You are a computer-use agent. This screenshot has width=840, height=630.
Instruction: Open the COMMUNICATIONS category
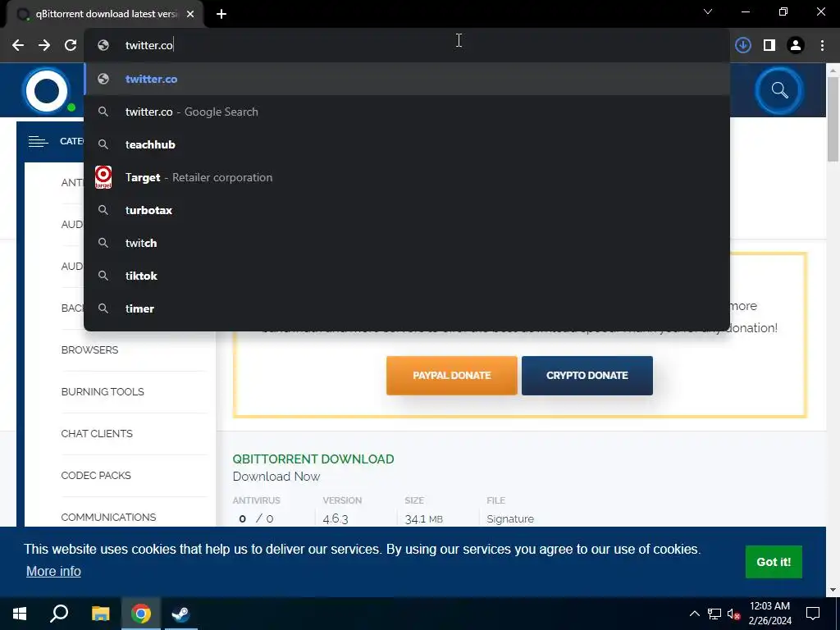(108, 517)
